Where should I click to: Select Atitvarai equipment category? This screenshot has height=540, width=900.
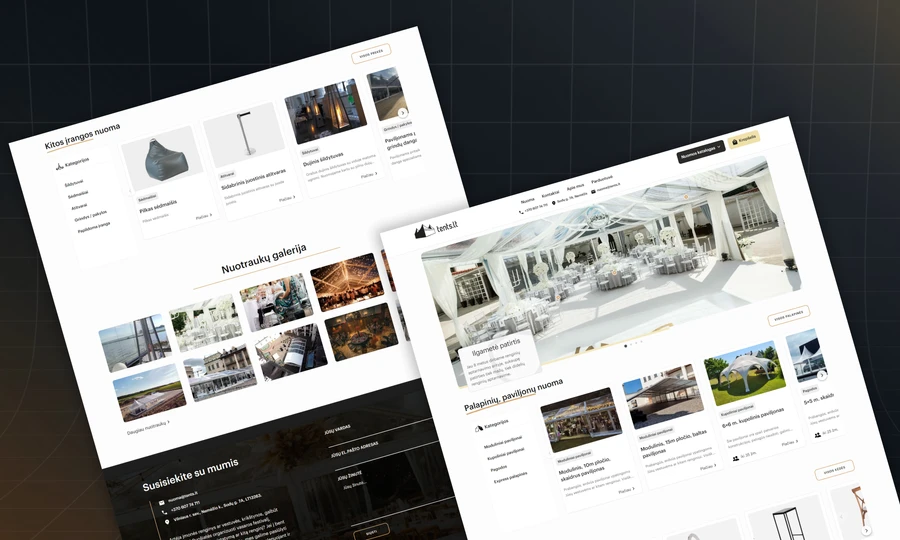point(80,206)
